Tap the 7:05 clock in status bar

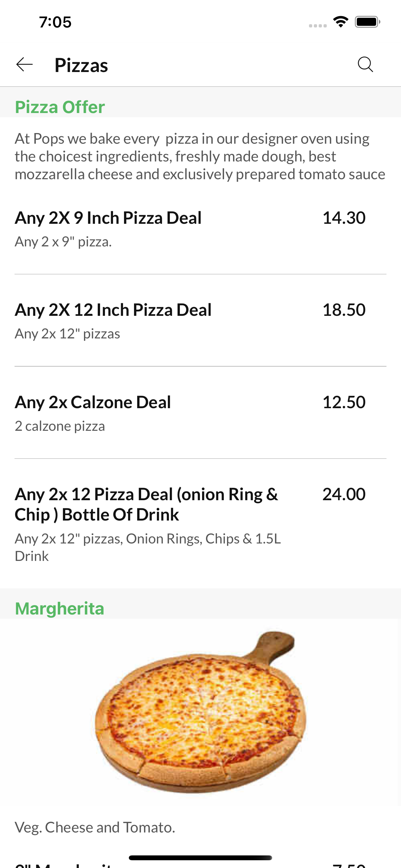click(55, 22)
